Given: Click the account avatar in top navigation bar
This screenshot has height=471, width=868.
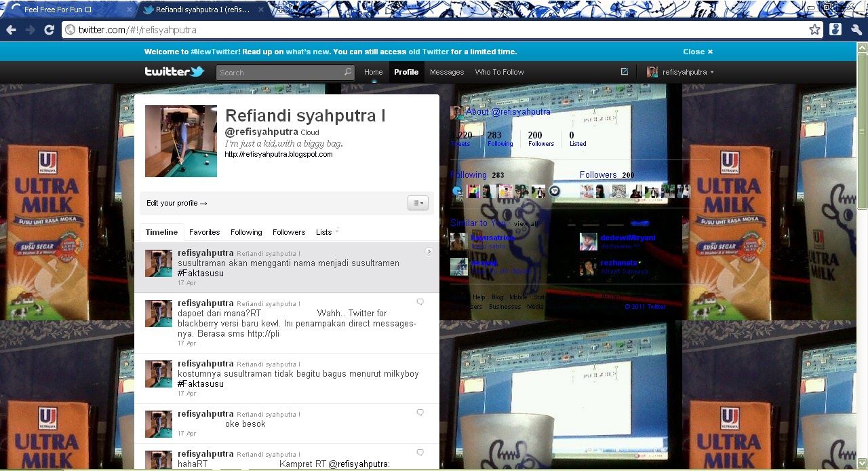Looking at the screenshot, I should click(x=652, y=72).
